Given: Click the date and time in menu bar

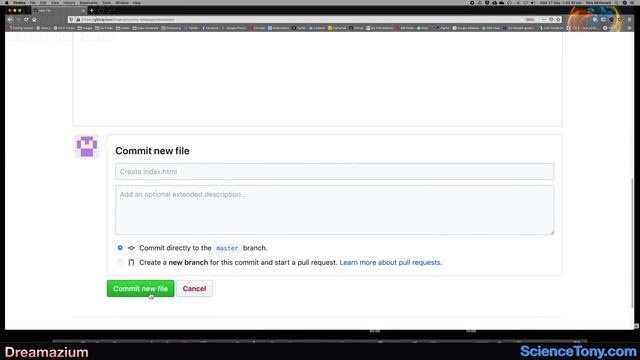Looking at the screenshot, I should [561, 2].
